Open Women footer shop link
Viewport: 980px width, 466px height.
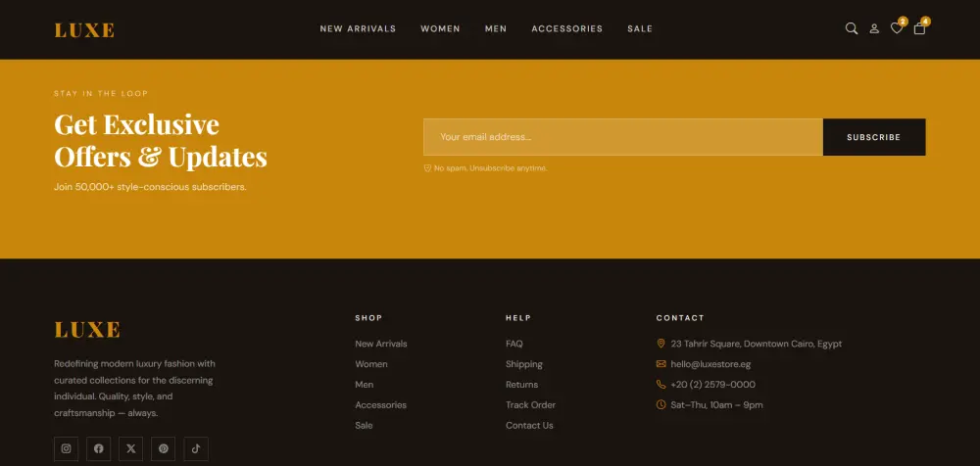pyautogui.click(x=371, y=364)
